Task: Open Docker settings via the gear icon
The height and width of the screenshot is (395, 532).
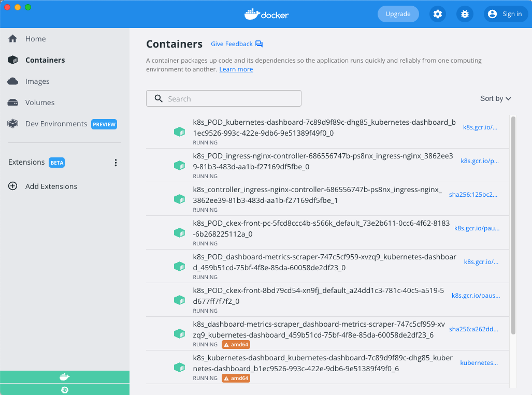Action: 438,14
